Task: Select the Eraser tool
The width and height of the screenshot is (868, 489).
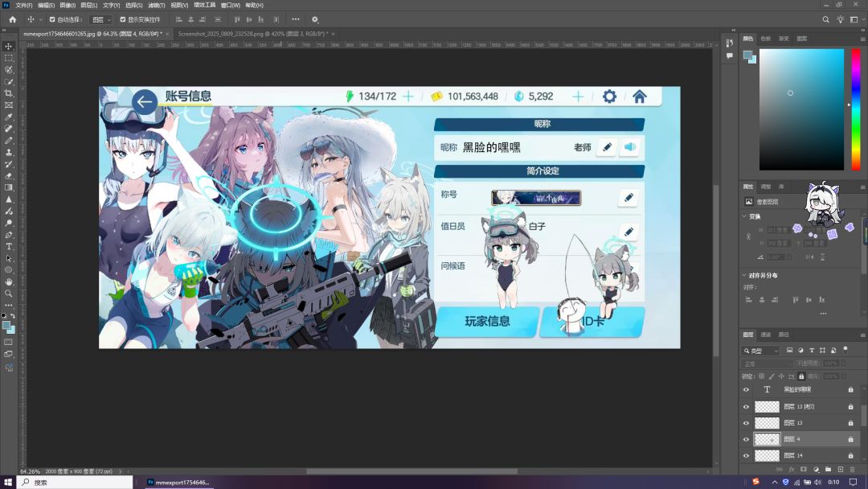Action: 8,176
